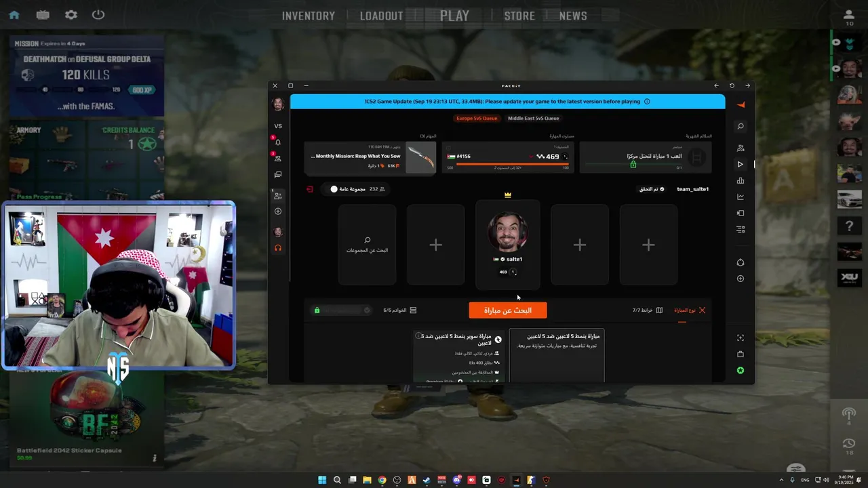Click skill level 469 Elo card

pyautogui.click(x=508, y=157)
